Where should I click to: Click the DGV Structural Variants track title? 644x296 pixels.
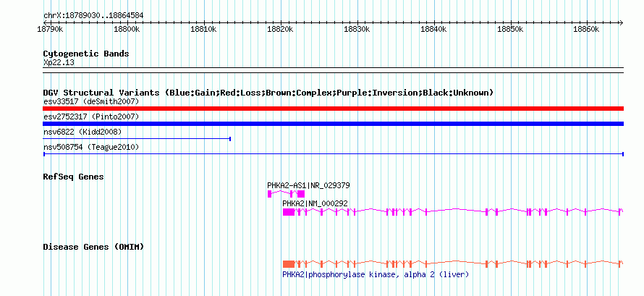pos(268,93)
